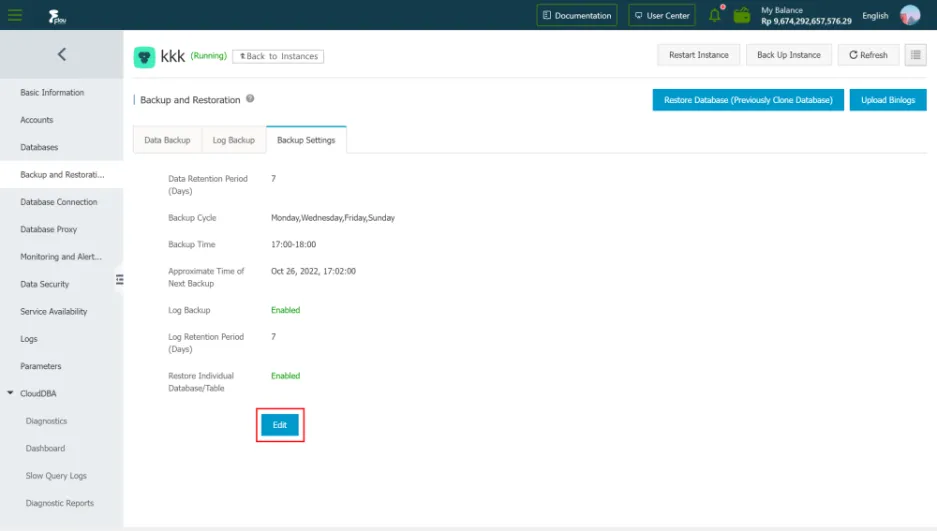Click Restore Individual Database/Table Enabled status
Viewport: 937px width, 531px height.
286,376
